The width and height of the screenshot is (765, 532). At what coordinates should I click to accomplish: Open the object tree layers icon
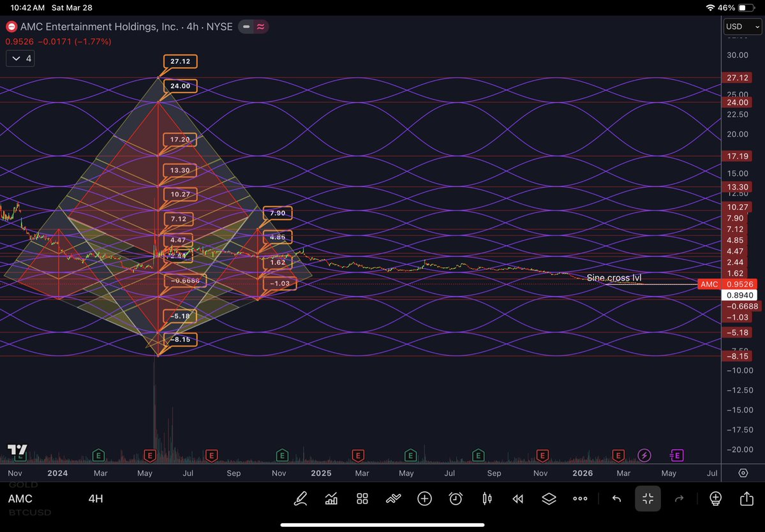(549, 498)
